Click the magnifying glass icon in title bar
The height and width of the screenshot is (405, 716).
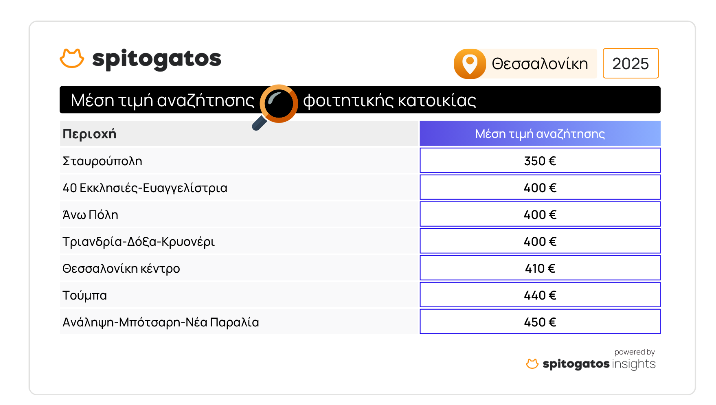pos(275,107)
